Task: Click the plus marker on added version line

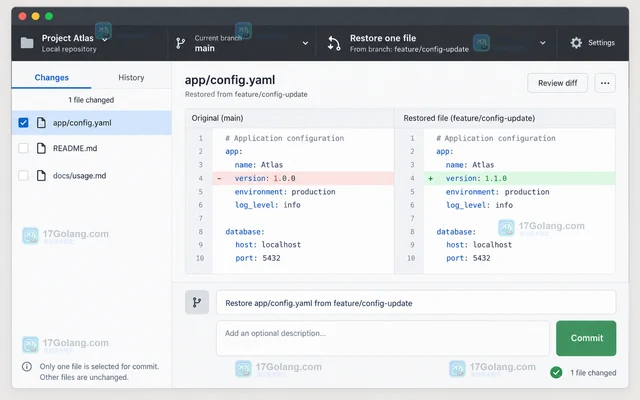Action: click(430, 178)
